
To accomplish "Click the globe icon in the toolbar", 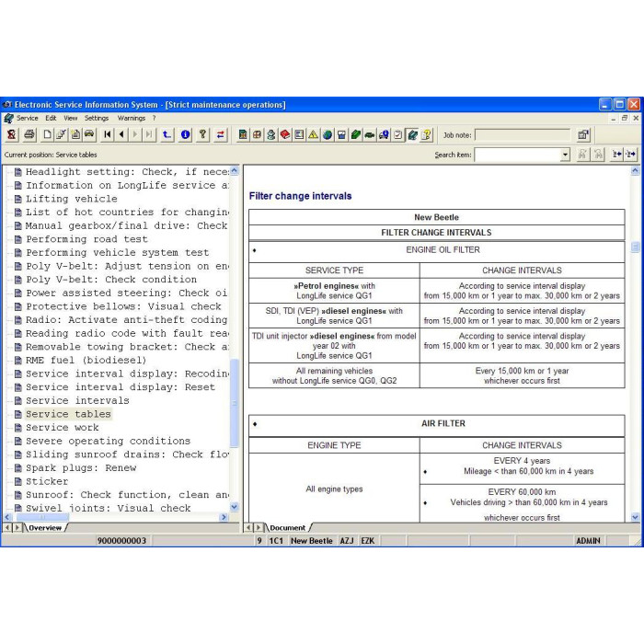I will click(328, 134).
